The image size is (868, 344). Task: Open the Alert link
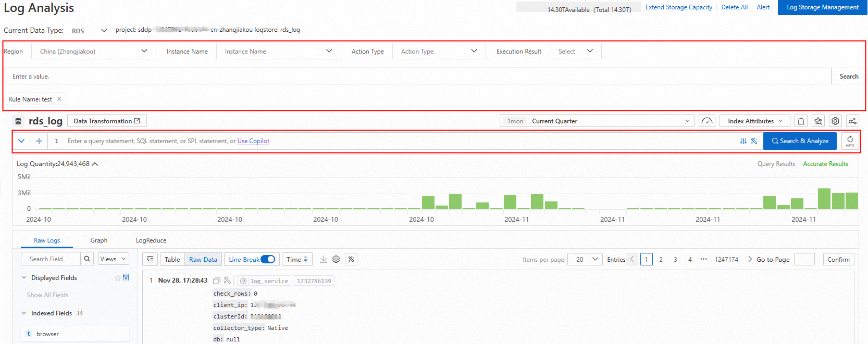pyautogui.click(x=763, y=7)
